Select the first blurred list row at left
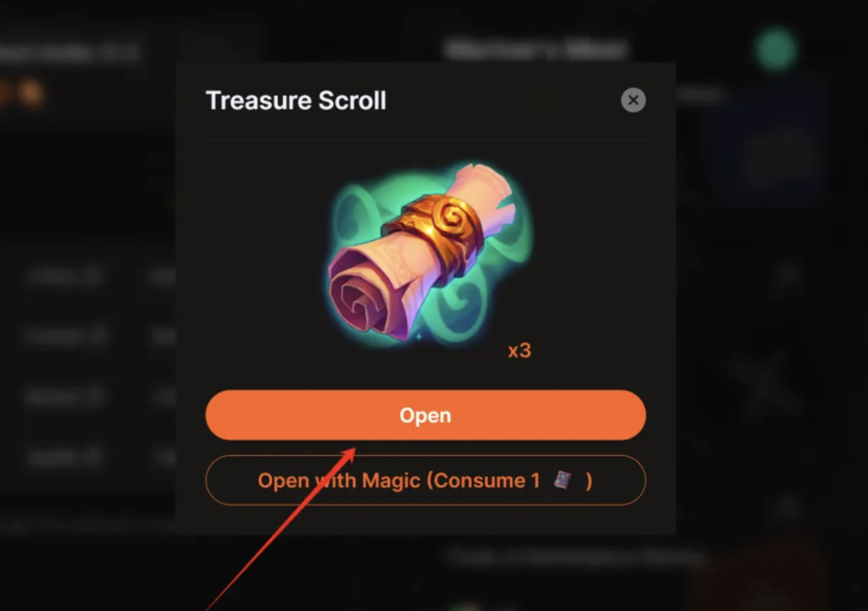868x611 pixels. tap(97, 277)
